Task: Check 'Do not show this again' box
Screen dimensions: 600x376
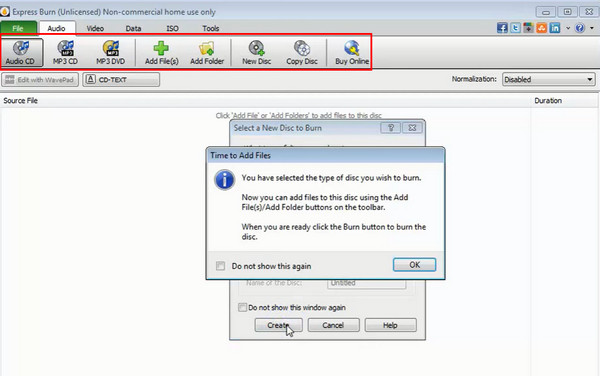Action: pyautogui.click(x=220, y=265)
